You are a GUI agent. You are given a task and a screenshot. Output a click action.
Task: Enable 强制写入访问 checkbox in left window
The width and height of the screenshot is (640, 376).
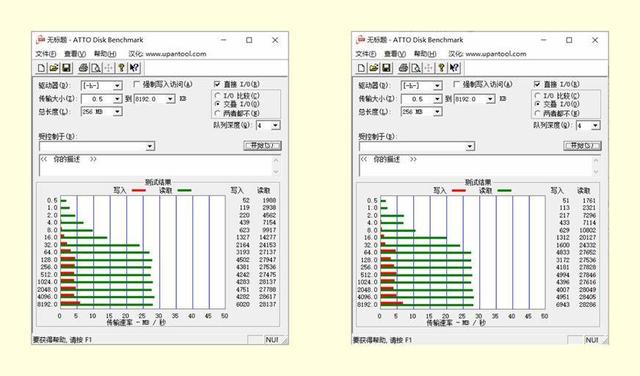[137, 84]
